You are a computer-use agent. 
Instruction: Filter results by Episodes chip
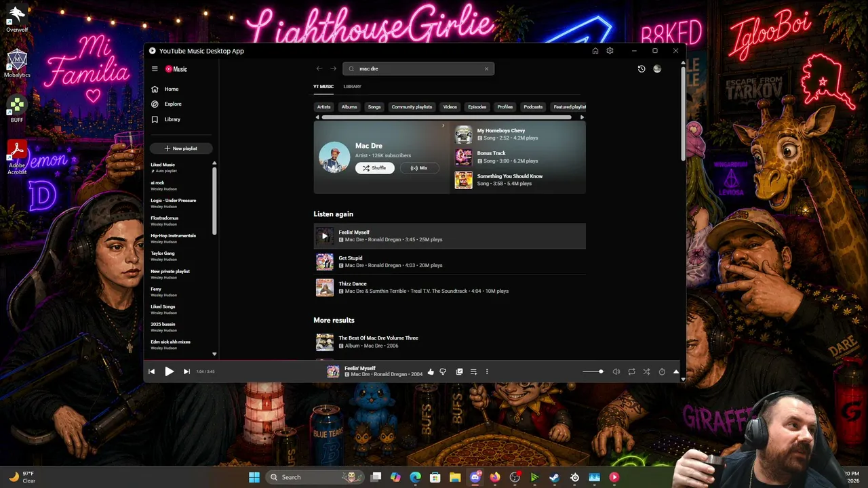tap(477, 107)
